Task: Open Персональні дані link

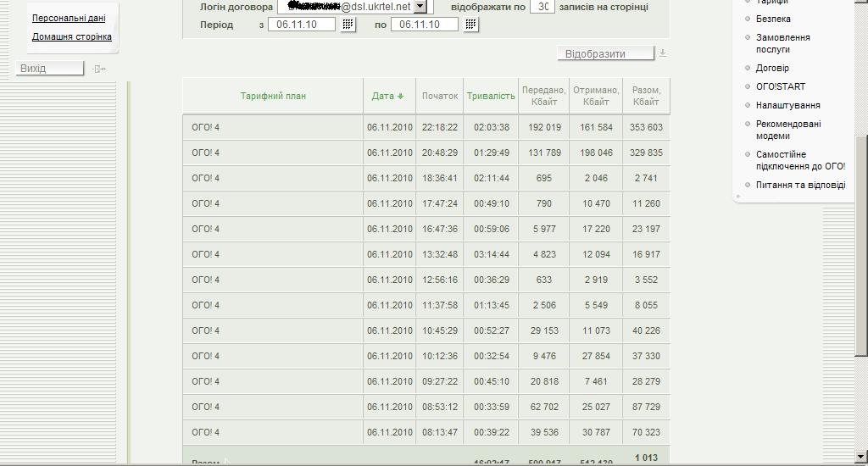Action: pyautogui.click(x=69, y=18)
